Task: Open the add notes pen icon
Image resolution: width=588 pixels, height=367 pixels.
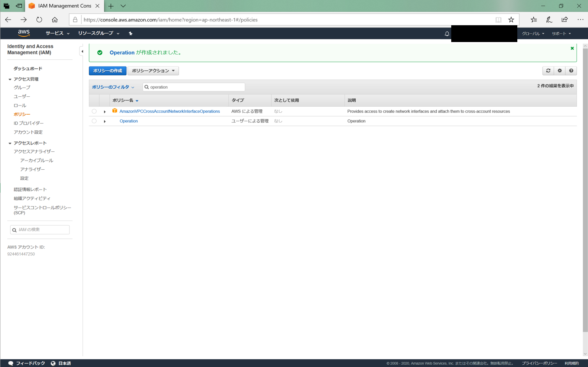Action: [x=549, y=19]
